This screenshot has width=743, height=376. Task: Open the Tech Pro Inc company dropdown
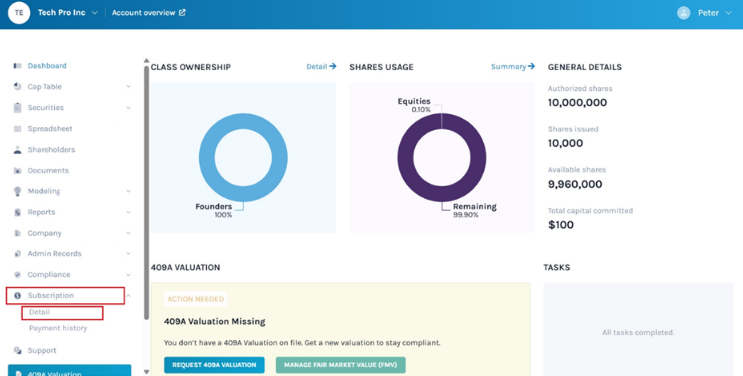94,13
